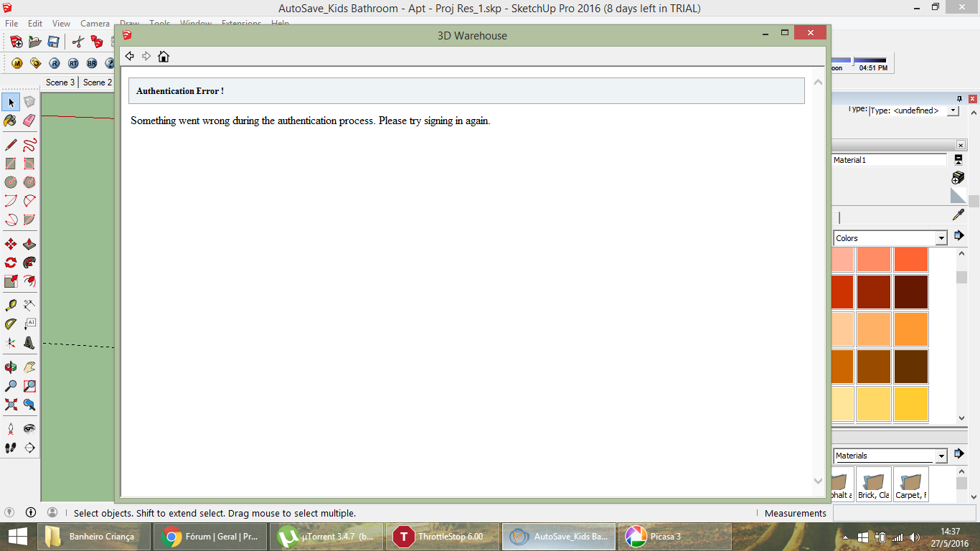Open the File menu
980x551 pixels.
coord(11,24)
